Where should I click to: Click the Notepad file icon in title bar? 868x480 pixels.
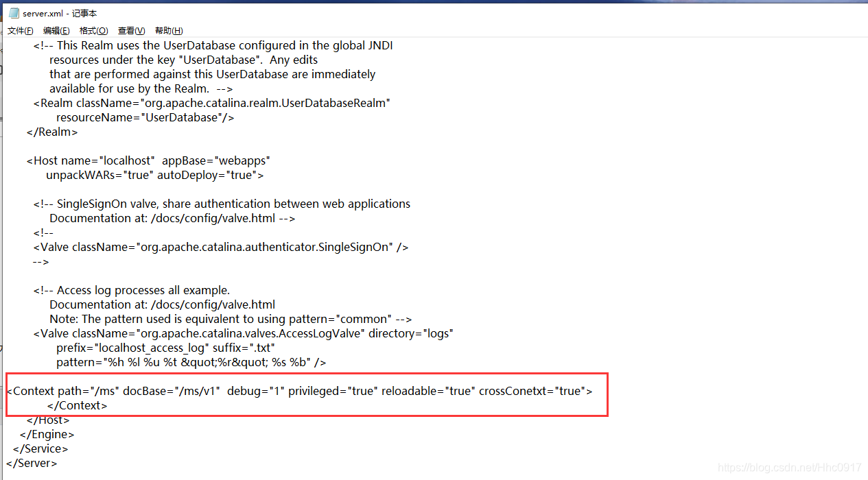point(14,13)
